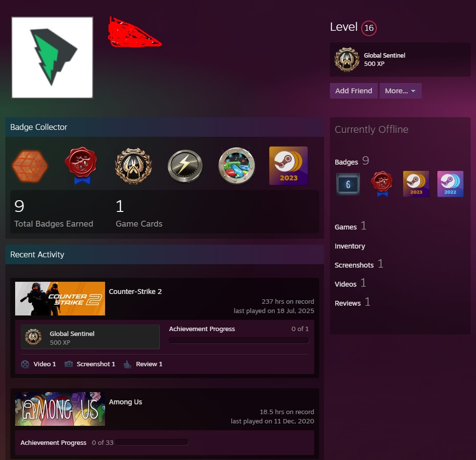This screenshot has height=460, width=476.
Task: Click the Badge Collector showcase header
Action: (x=165, y=127)
